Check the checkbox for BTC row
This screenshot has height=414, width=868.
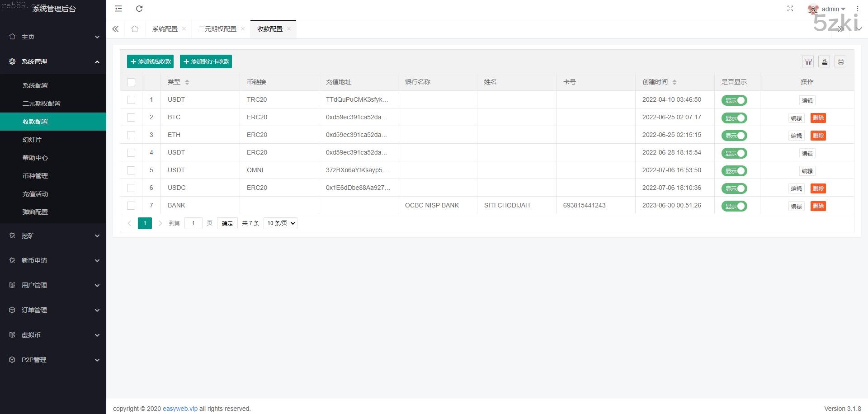131,118
